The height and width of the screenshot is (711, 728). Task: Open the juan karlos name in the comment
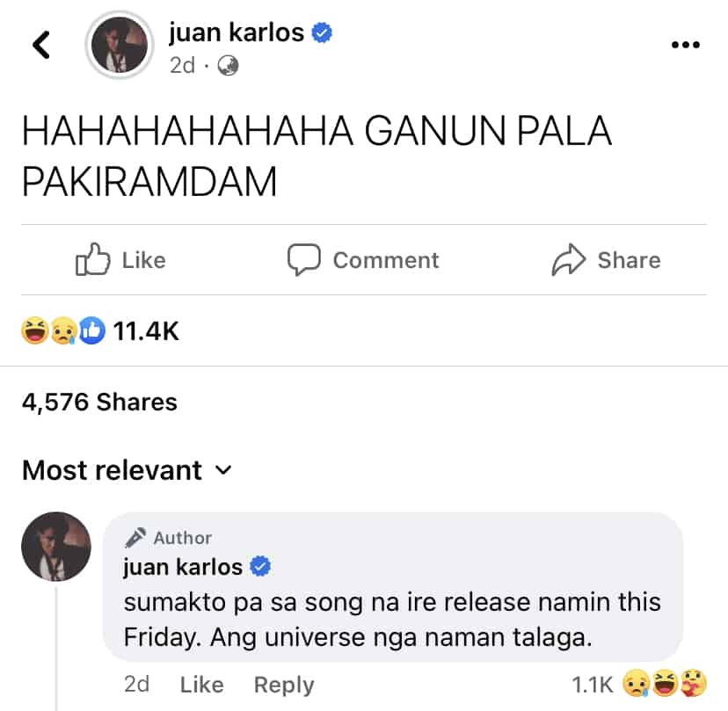[183, 567]
